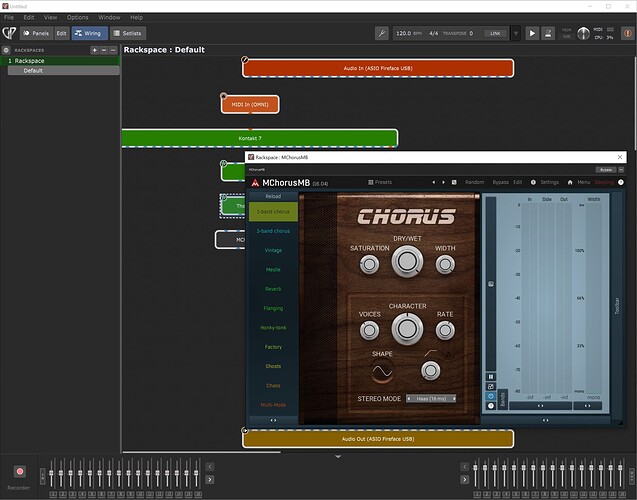This screenshot has height=500, width=637.
Task: Adjust the Rate knob
Action: coord(445,330)
